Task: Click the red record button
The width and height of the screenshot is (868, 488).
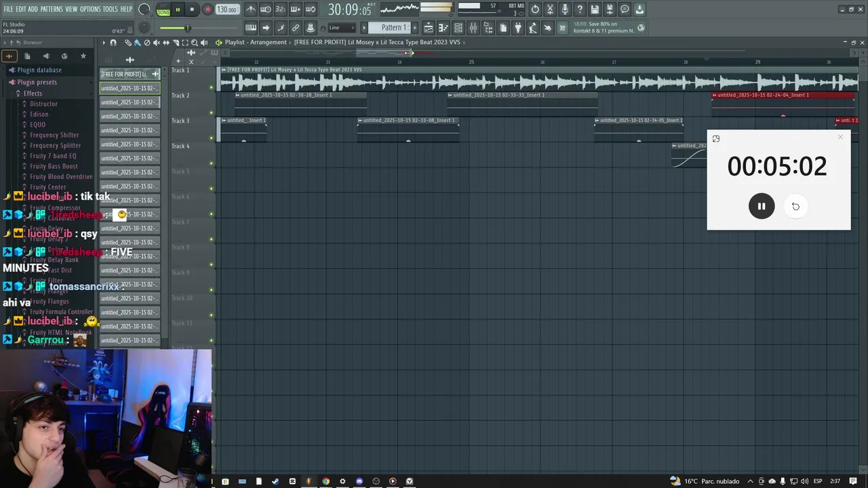Action: (x=208, y=9)
